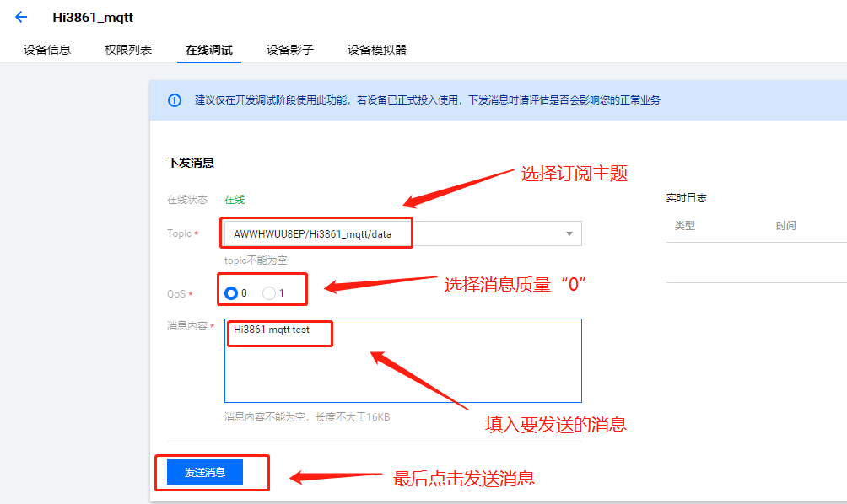Switch to the 设备信息 tab

pos(47,50)
